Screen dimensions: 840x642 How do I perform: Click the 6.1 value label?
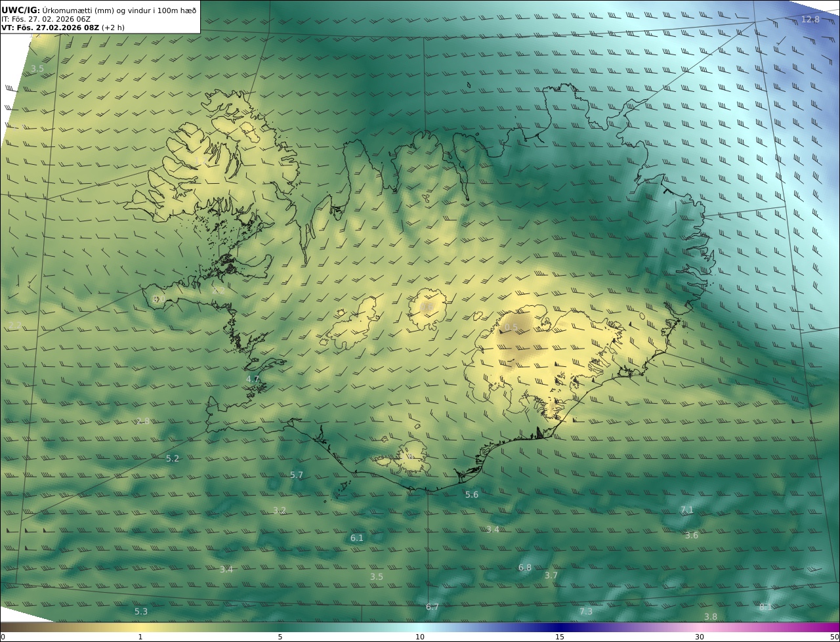(356, 538)
